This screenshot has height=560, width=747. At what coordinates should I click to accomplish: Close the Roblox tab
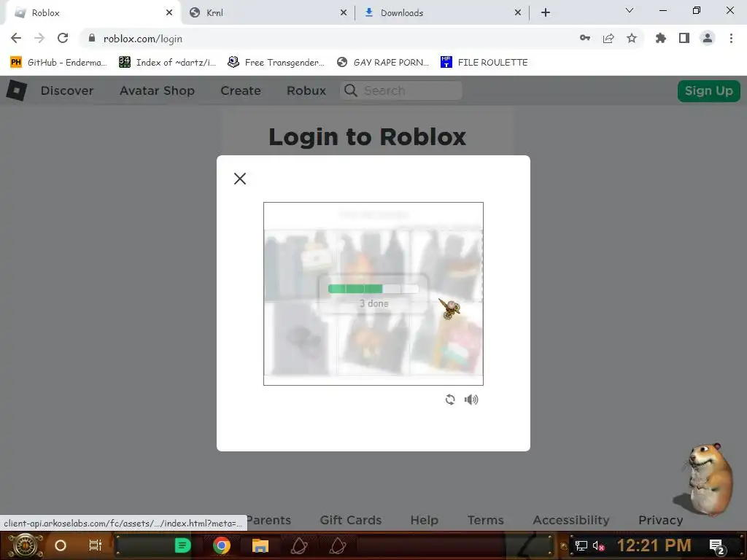[169, 13]
